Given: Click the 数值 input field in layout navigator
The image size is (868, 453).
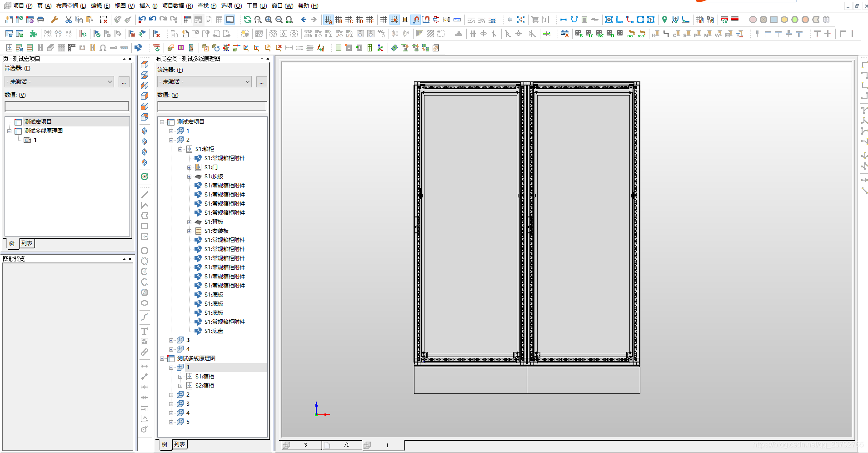Looking at the screenshot, I should point(212,106).
